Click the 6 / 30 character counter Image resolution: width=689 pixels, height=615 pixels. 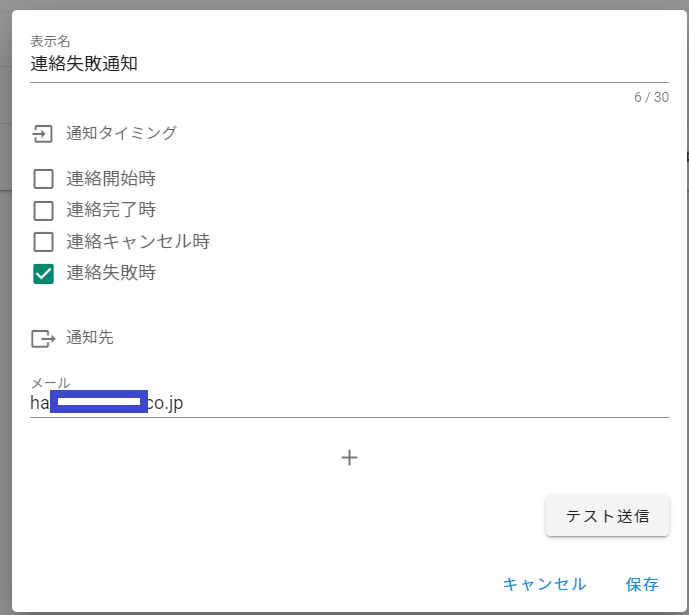pos(651,97)
